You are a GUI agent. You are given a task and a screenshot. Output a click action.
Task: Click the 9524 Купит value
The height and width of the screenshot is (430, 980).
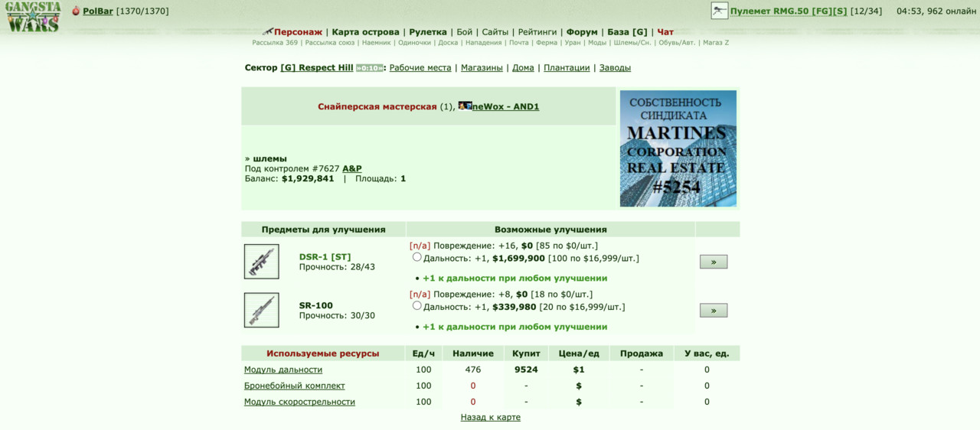point(526,370)
